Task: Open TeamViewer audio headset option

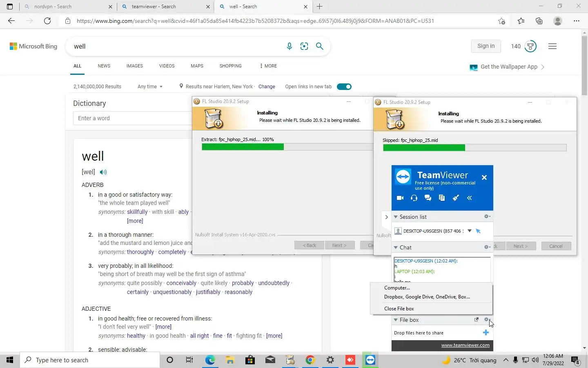Action: [414, 198]
